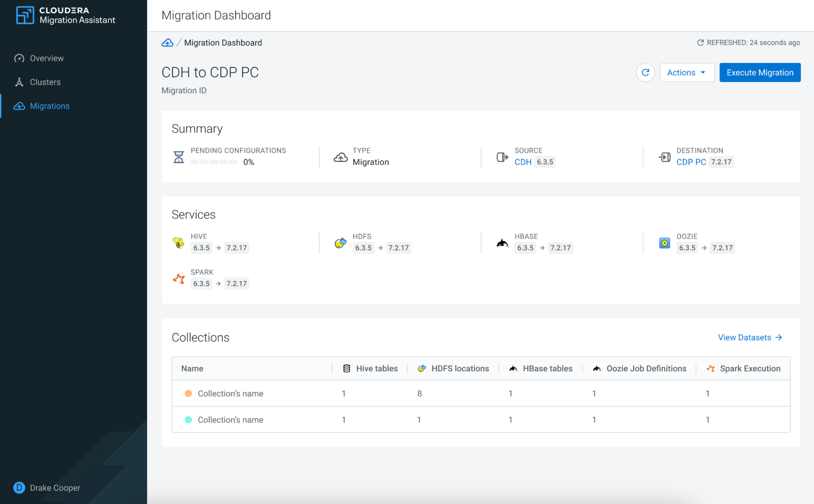Click the Migration ID label
The width and height of the screenshot is (814, 504).
point(184,90)
